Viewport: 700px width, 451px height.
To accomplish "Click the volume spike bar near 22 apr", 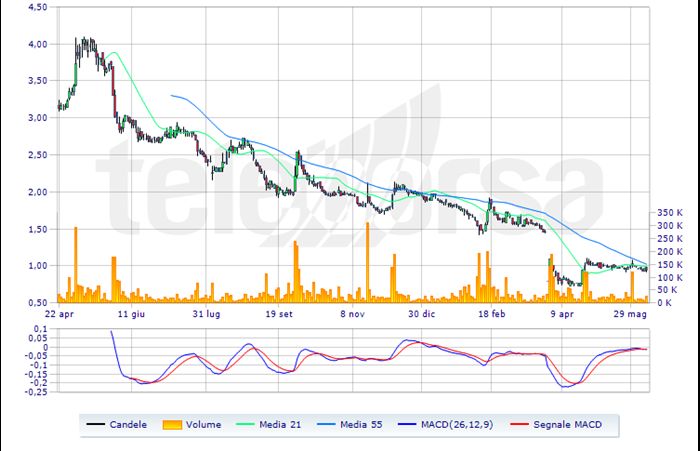I will coord(75,265).
